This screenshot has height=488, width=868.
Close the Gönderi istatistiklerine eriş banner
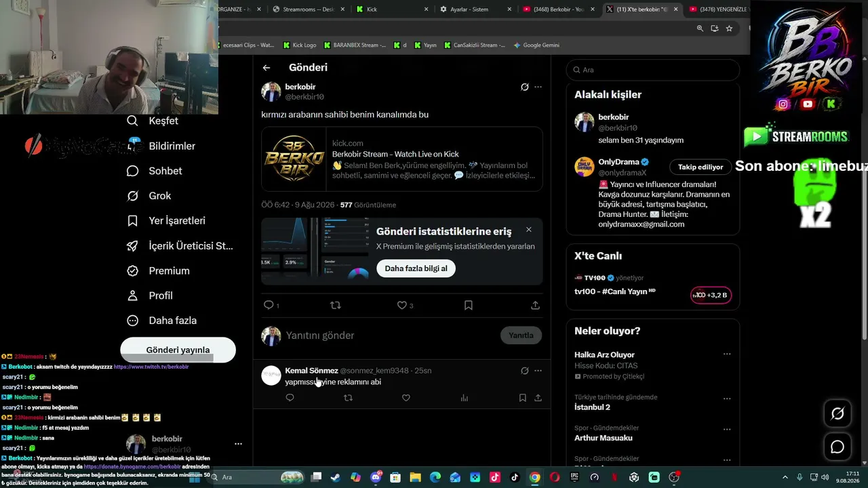tap(529, 230)
